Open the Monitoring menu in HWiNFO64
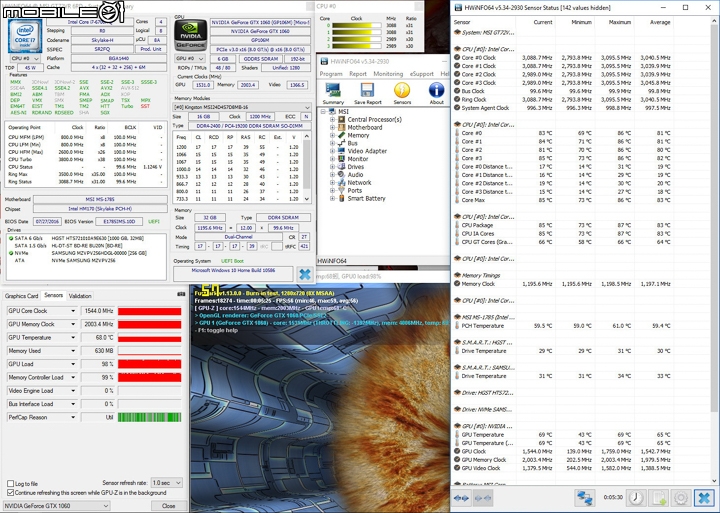 pyautogui.click(x=388, y=73)
